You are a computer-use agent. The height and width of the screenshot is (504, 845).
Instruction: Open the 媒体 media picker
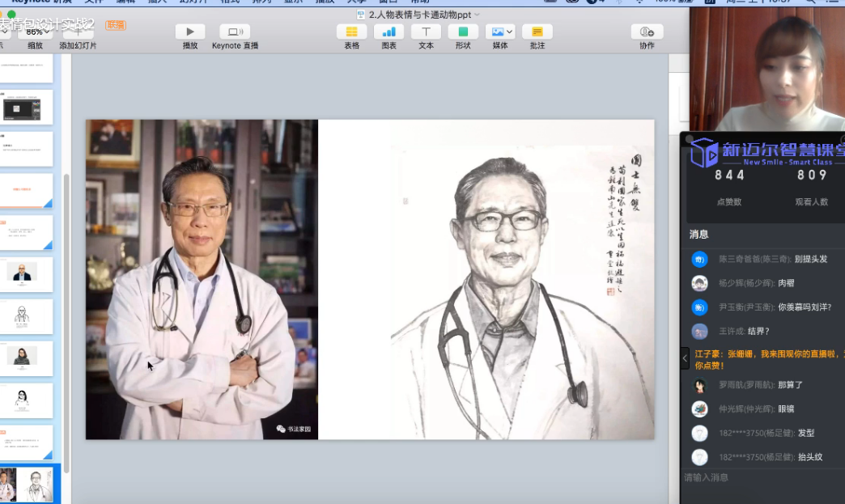pos(500,32)
